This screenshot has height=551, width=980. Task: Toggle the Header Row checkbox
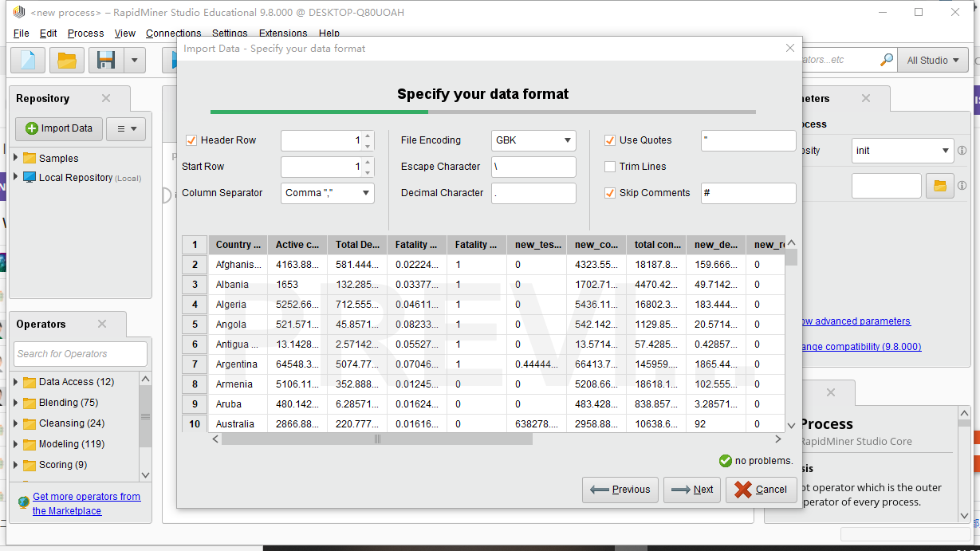coord(191,140)
